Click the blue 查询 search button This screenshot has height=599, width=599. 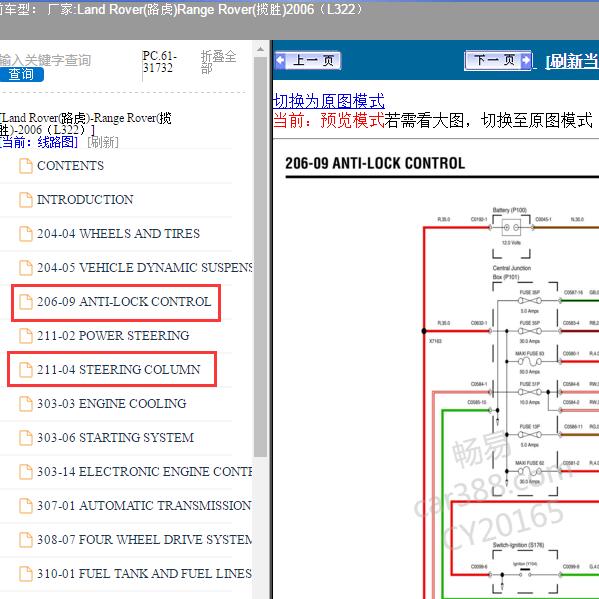[x=21, y=74]
